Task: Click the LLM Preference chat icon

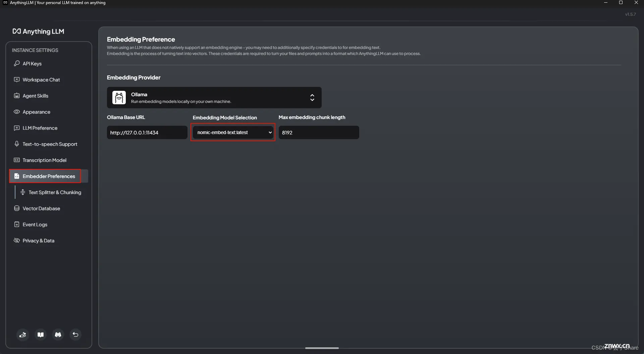Action: (x=17, y=128)
